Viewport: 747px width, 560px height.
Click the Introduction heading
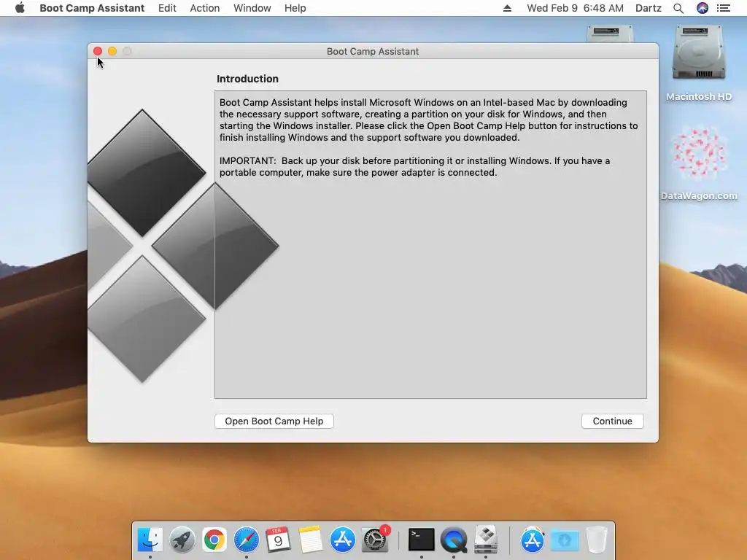(x=247, y=79)
